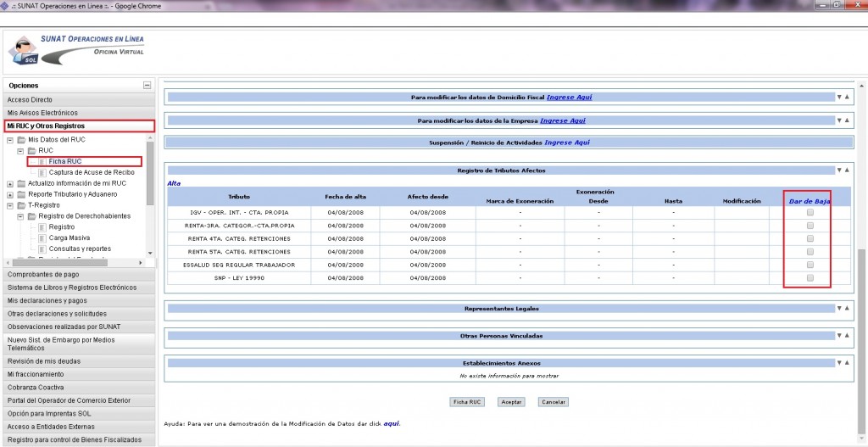Click the Consultas y reportes document icon
Screen dimensions: 868x447
(42, 249)
